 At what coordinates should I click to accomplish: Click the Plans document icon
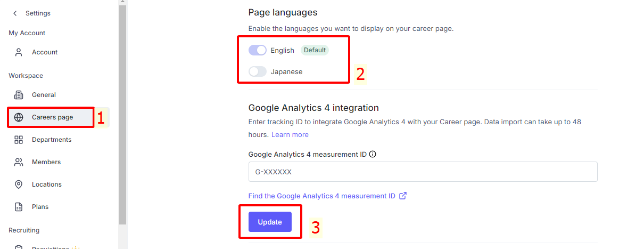pyautogui.click(x=19, y=207)
